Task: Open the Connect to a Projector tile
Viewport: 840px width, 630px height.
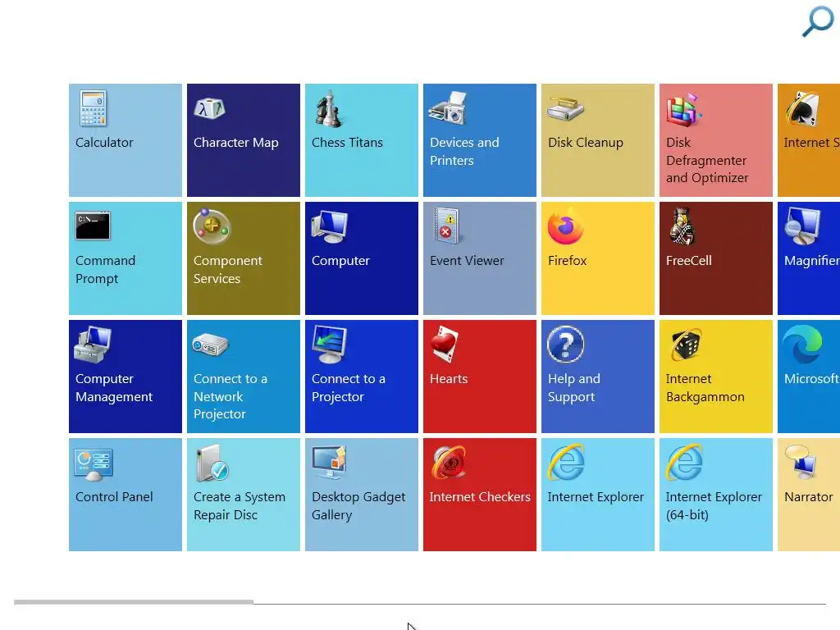Action: (362, 377)
